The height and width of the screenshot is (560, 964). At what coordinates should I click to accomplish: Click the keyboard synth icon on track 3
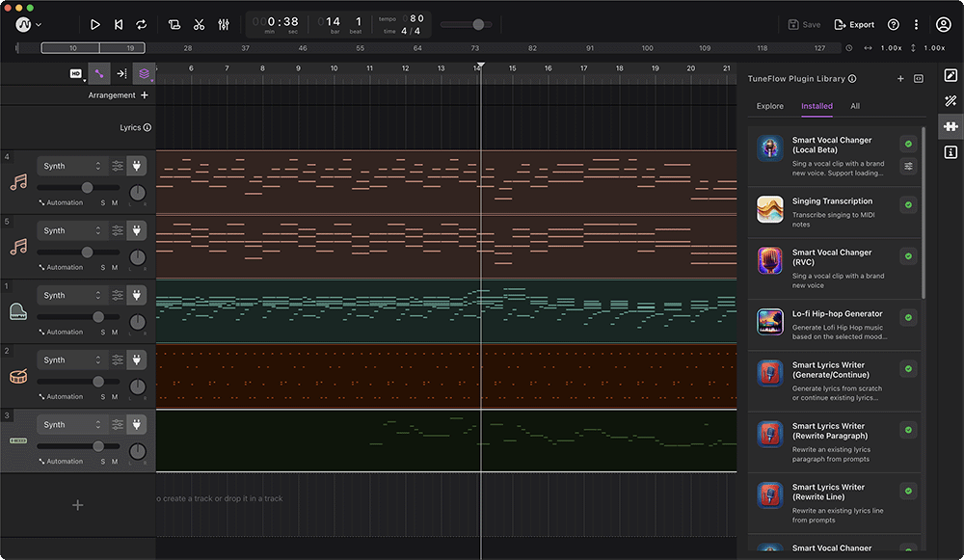coord(18,440)
